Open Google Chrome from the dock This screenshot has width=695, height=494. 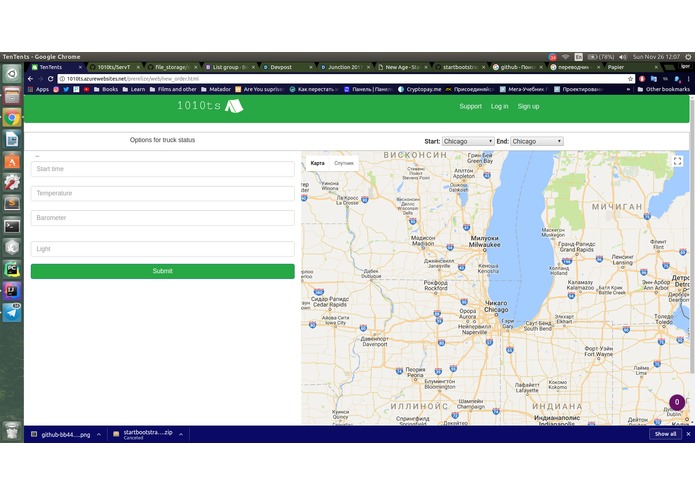point(12,117)
